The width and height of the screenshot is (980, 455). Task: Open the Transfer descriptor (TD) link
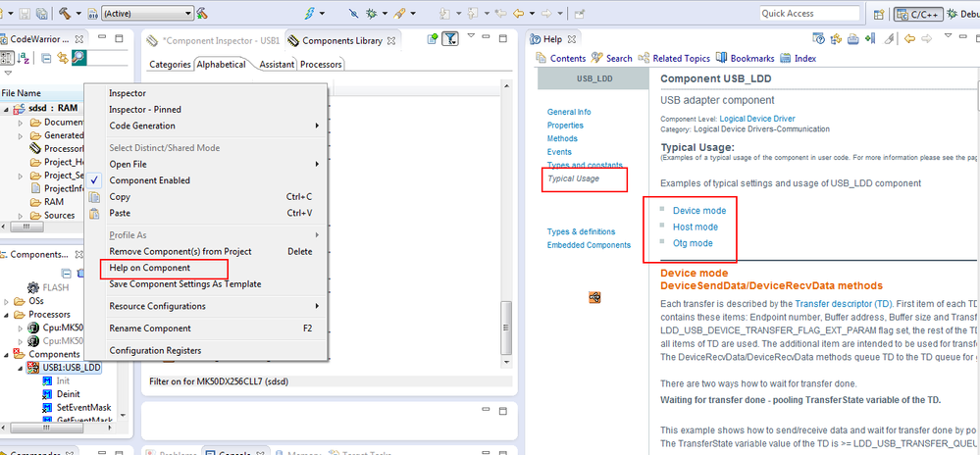[x=844, y=304]
